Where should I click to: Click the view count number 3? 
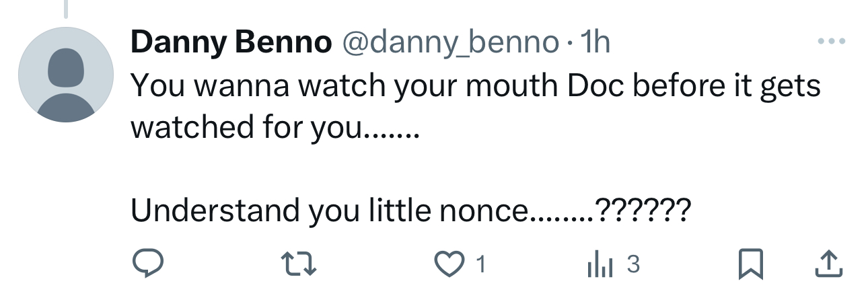point(632,264)
